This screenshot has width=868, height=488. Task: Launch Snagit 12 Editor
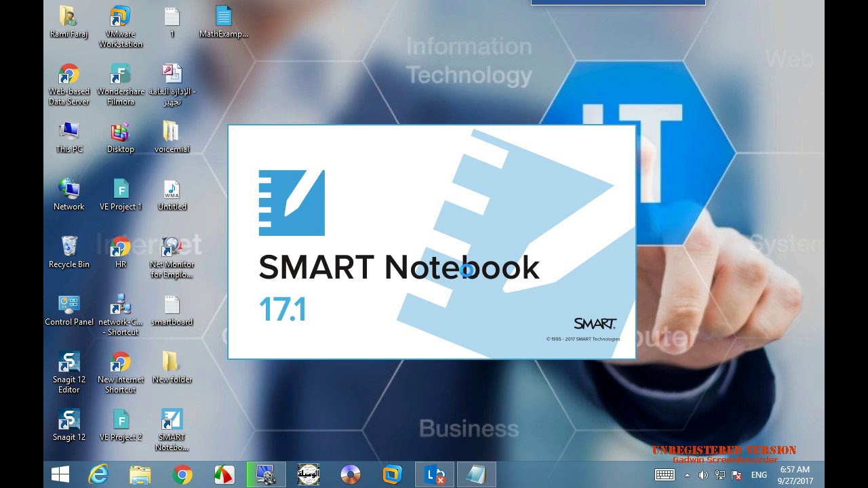[x=68, y=373]
